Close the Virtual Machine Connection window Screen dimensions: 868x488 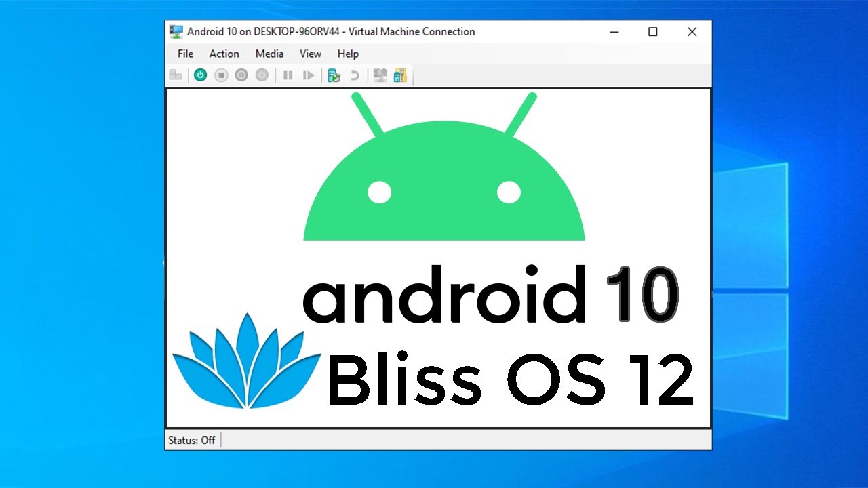(692, 32)
